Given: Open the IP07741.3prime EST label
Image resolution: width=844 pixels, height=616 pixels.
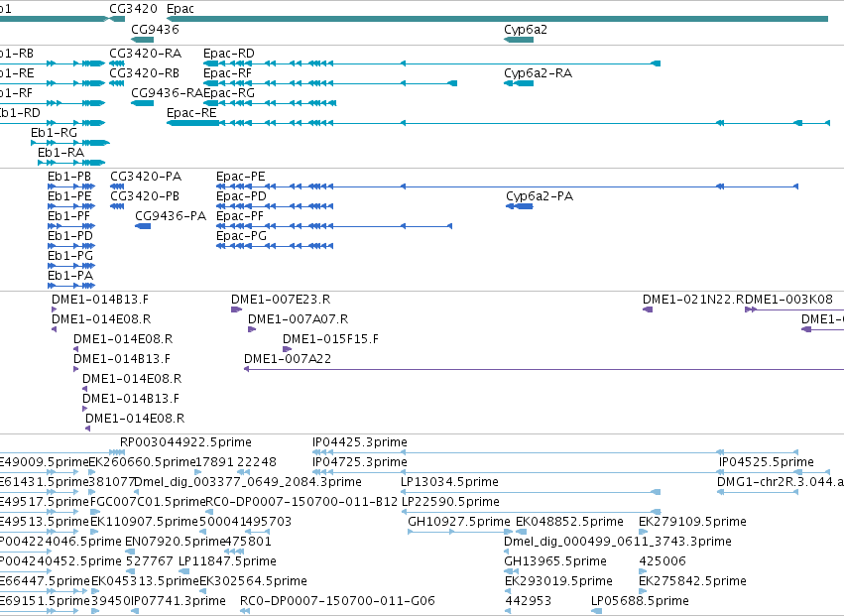Looking at the screenshot, I should (179, 601).
